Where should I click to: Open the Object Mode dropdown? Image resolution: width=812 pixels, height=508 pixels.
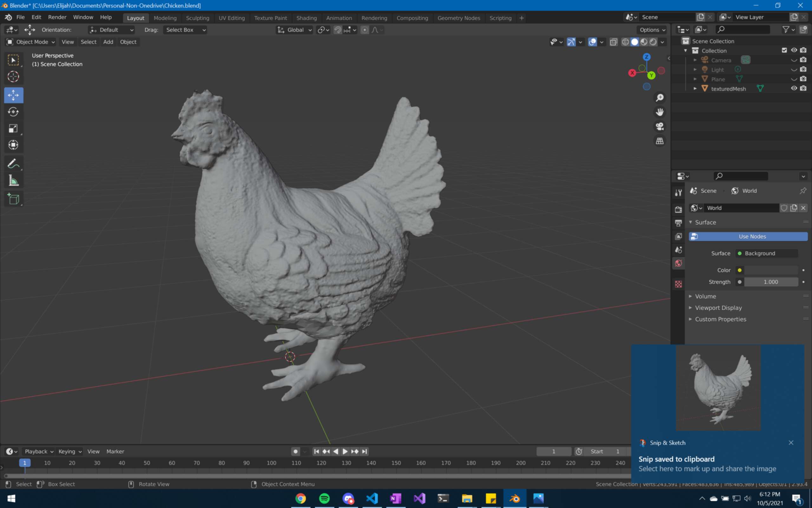point(30,42)
